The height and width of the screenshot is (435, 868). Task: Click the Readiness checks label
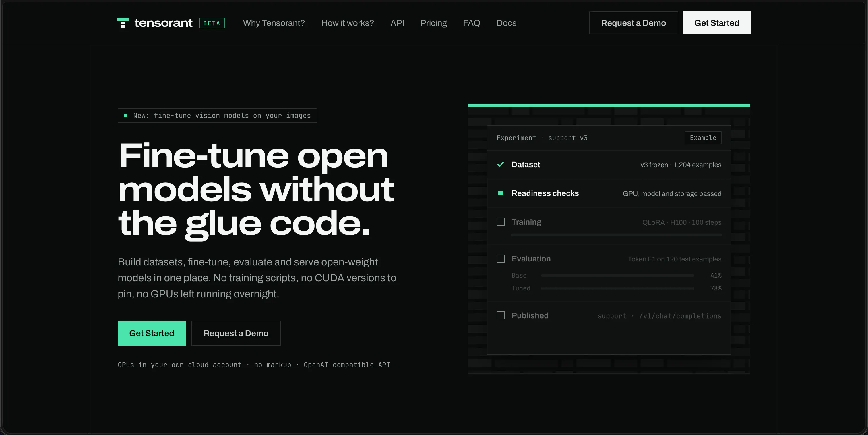coord(545,193)
